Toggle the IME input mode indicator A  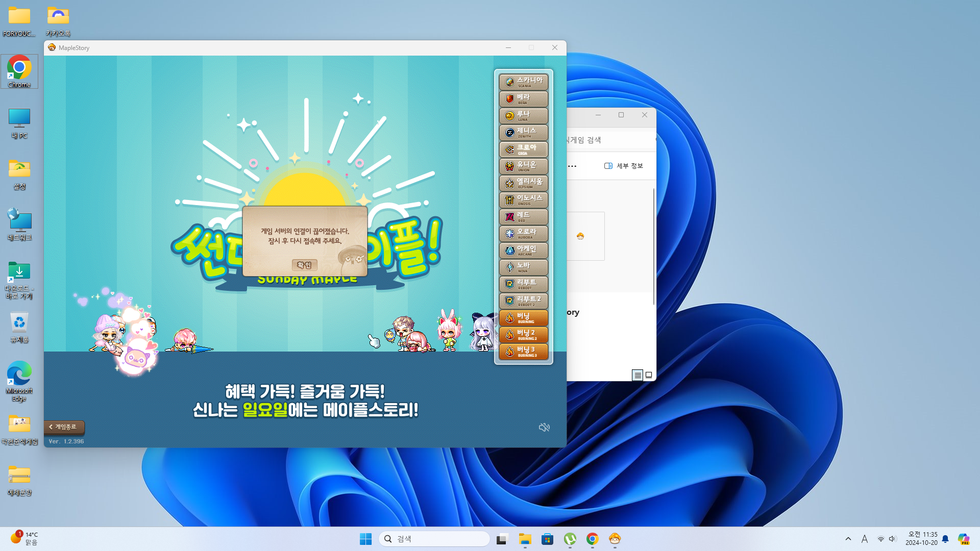[865, 539]
